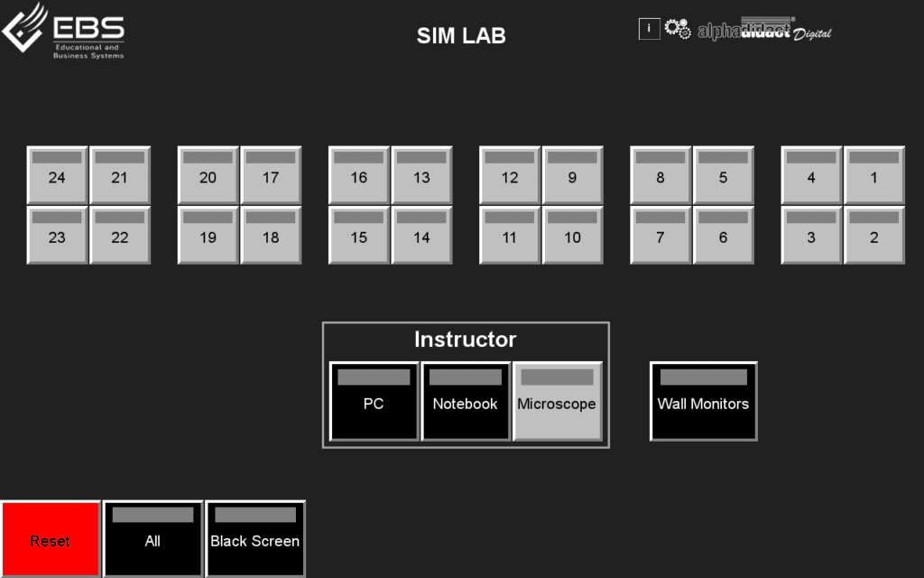Enable Black Screen mode

tap(255, 538)
